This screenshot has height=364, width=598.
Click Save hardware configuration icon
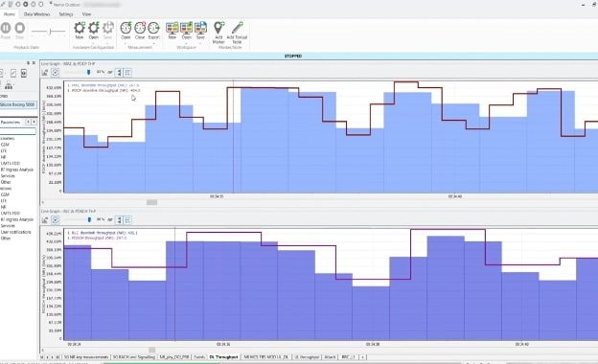pos(108,28)
